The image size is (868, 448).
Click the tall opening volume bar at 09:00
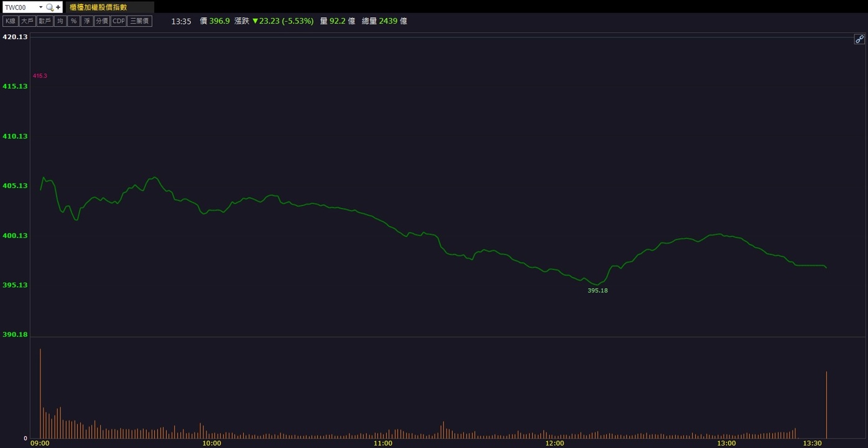(40, 393)
